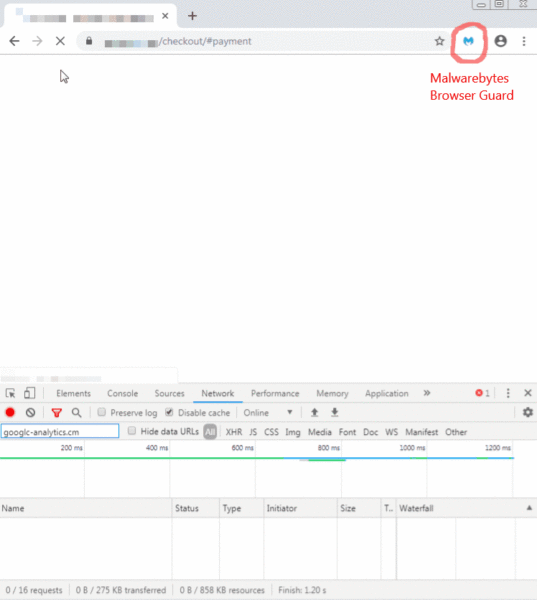Open the Online throttling dropdown
Image resolution: width=537 pixels, height=600 pixels.
click(268, 412)
